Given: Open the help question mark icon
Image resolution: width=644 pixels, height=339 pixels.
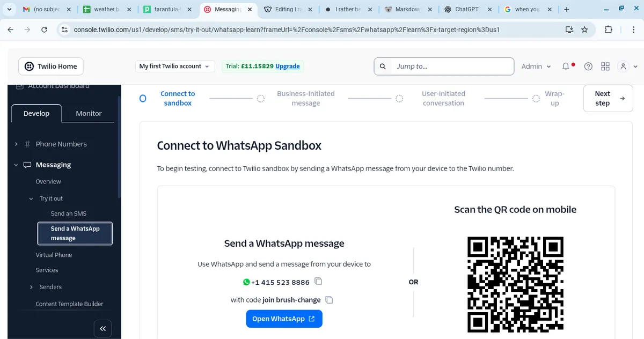Looking at the screenshot, I should coord(588,67).
